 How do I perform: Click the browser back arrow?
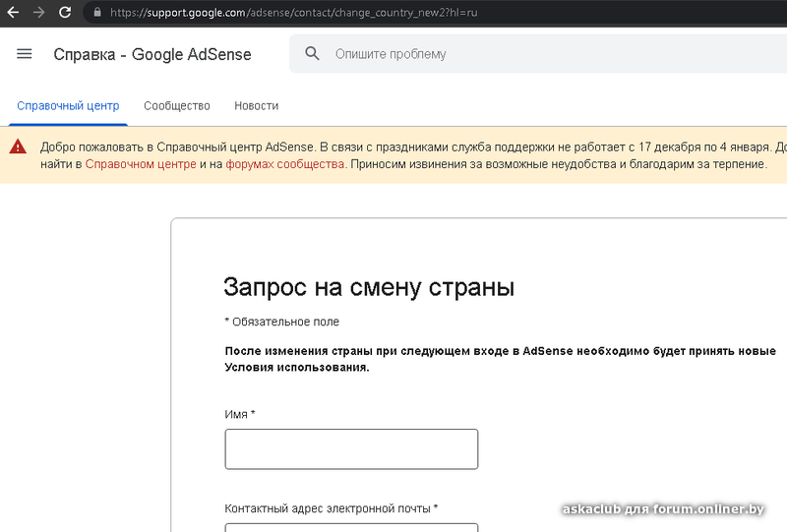(13, 13)
